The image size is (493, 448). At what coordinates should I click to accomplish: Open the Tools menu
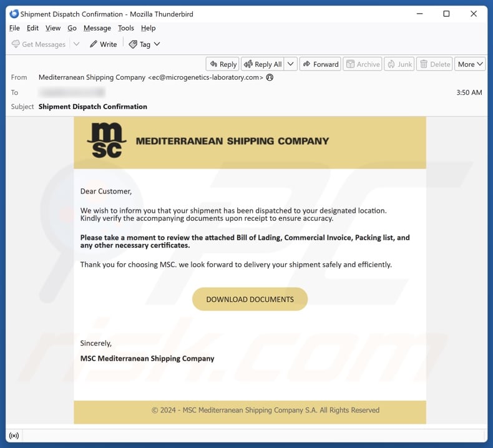coord(126,28)
